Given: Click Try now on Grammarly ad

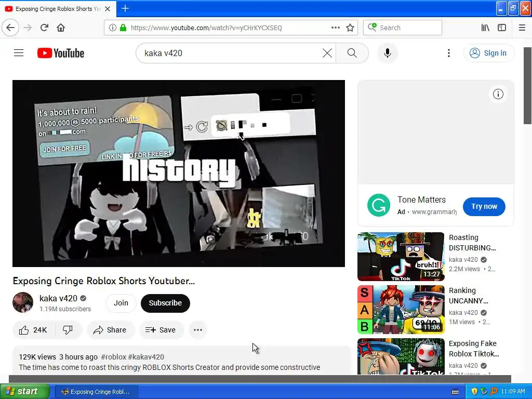Looking at the screenshot, I should [484, 206].
